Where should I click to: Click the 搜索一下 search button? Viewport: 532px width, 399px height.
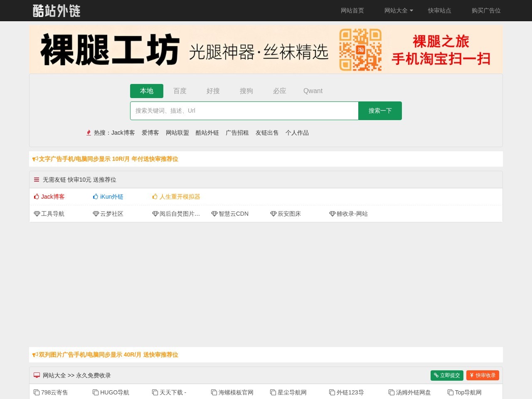click(x=379, y=111)
